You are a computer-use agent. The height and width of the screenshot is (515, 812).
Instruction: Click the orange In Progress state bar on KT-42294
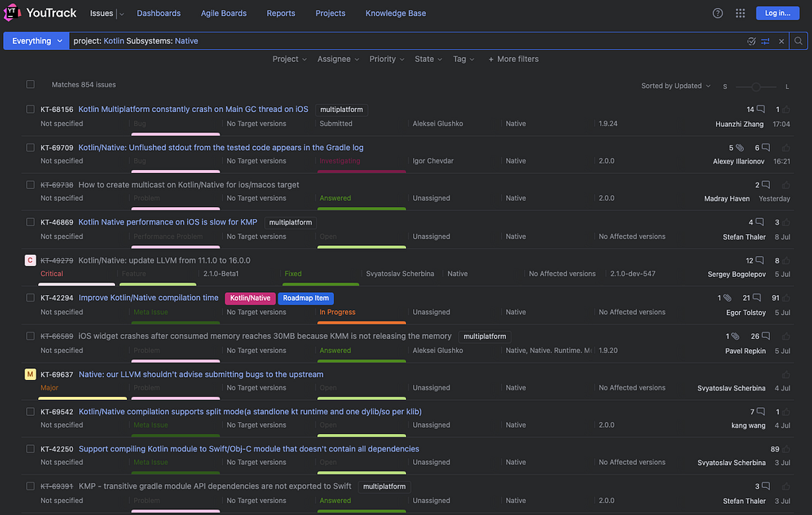362,323
